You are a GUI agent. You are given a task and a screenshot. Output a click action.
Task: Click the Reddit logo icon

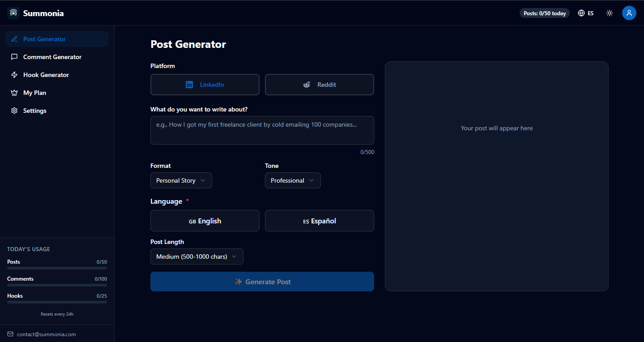point(307,85)
